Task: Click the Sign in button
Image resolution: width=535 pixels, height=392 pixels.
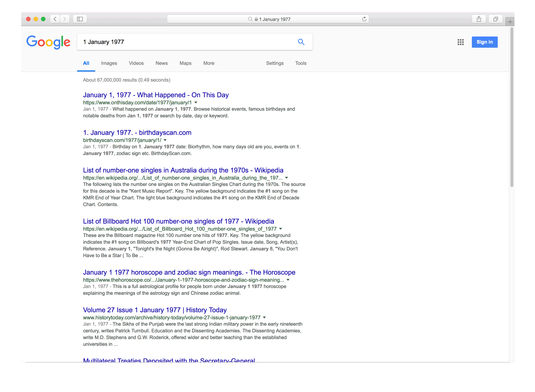Action: (485, 42)
